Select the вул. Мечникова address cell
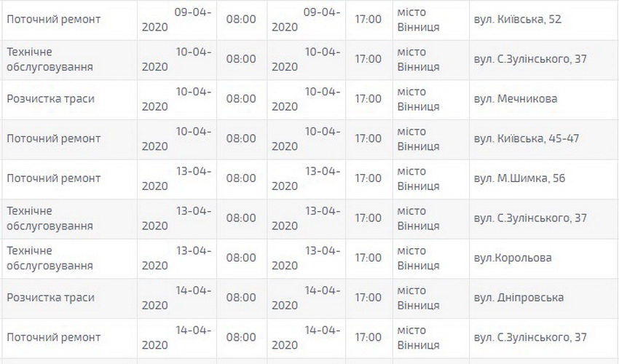619x364 pixels. [516, 98]
